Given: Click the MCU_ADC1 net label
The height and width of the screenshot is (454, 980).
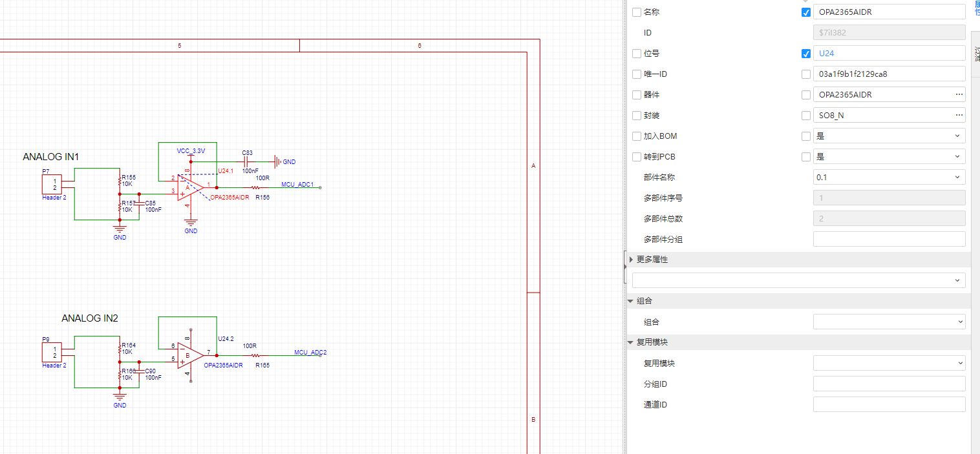Looking at the screenshot, I should (297, 184).
